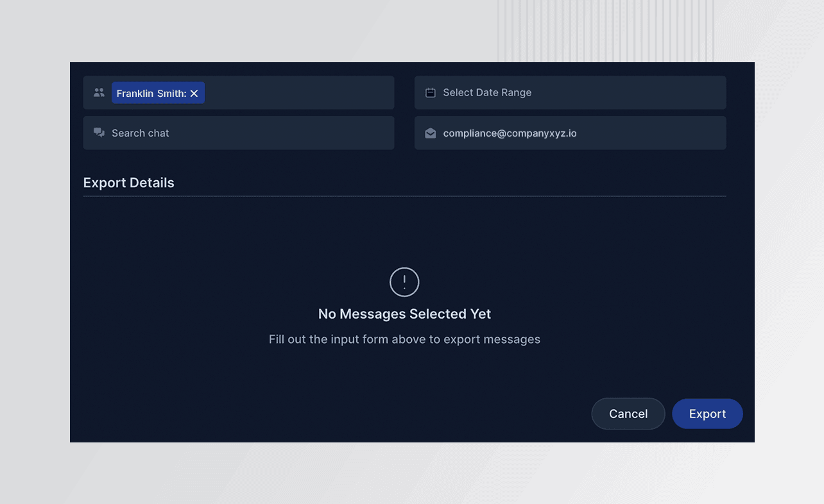The height and width of the screenshot is (504, 824).
Task: Remove Franklin Smith with the X icon
Action: tap(194, 92)
